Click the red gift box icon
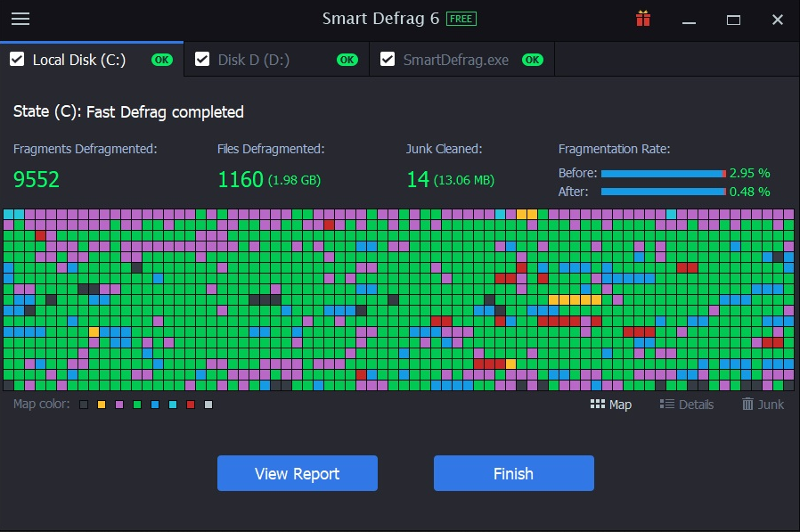This screenshot has width=800, height=532. click(643, 19)
